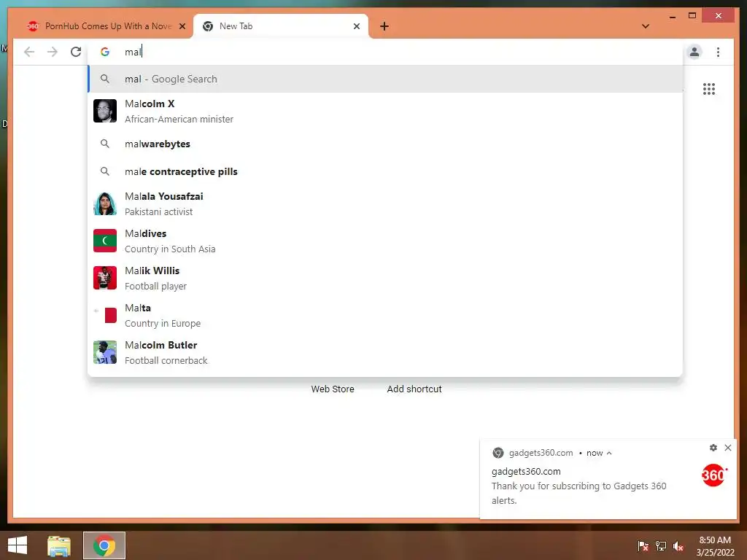
Task: Click 'Country in South Asia' description text
Action: pos(170,249)
